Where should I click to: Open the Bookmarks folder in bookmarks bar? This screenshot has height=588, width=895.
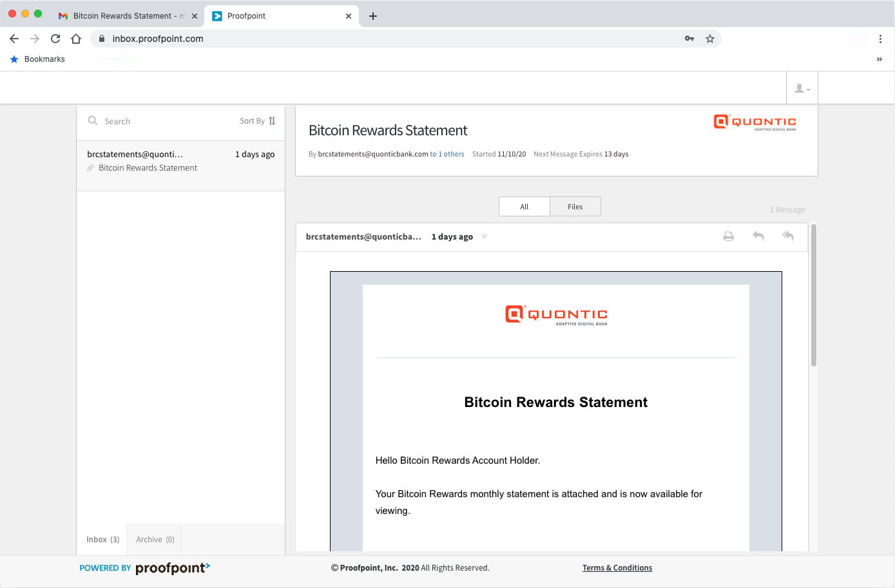[37, 59]
